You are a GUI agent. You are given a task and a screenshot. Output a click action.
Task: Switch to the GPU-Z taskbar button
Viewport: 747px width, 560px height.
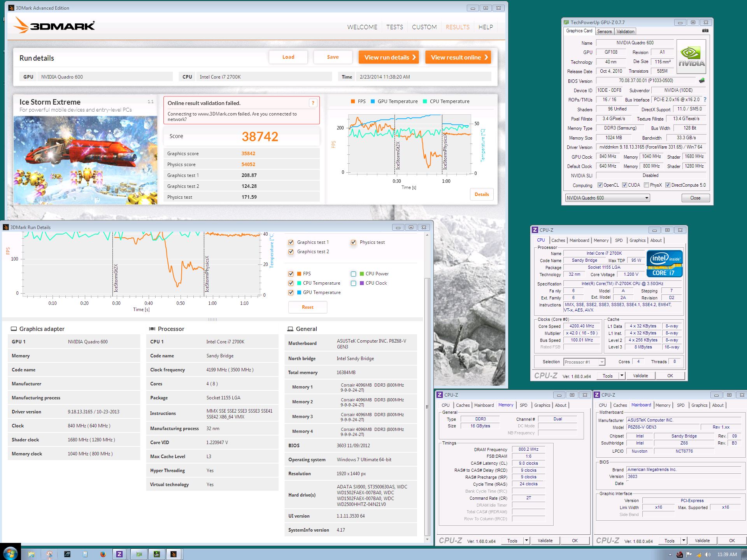(139, 554)
